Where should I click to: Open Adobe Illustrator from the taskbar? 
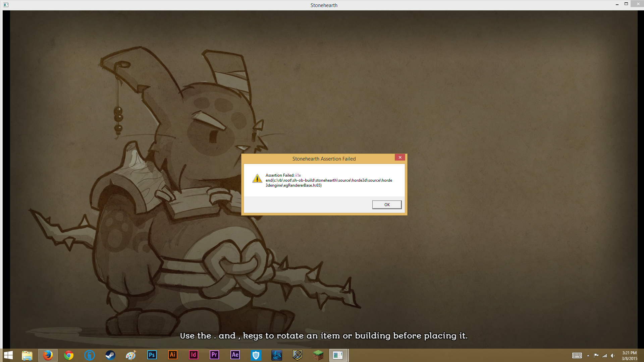[x=172, y=355]
